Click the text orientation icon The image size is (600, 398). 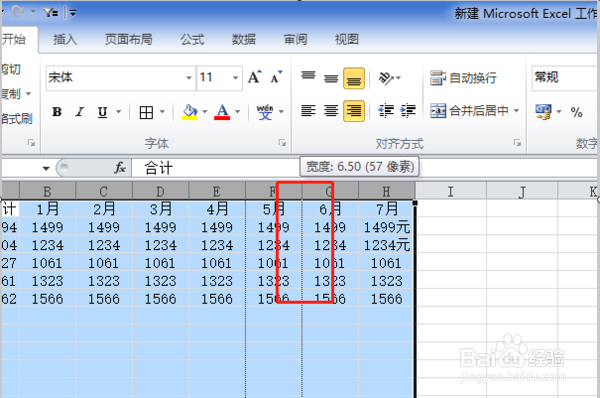click(x=386, y=78)
